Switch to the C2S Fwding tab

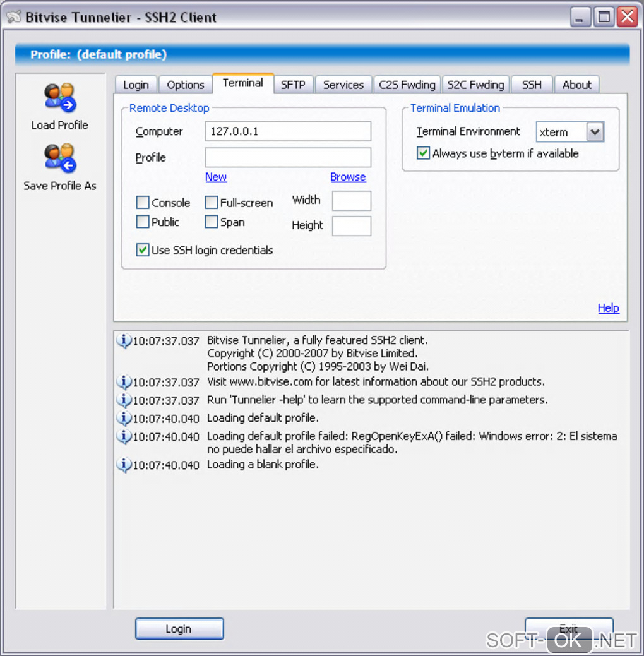(407, 85)
